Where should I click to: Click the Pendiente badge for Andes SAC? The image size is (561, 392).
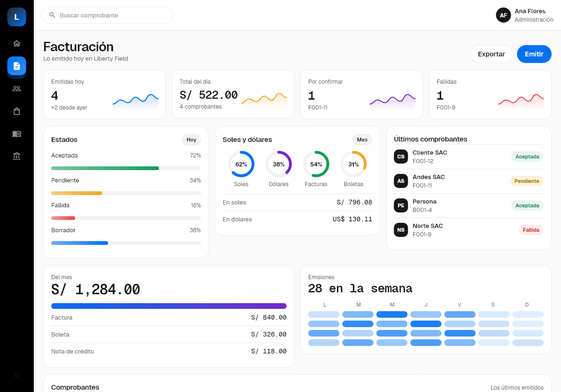coord(527,181)
